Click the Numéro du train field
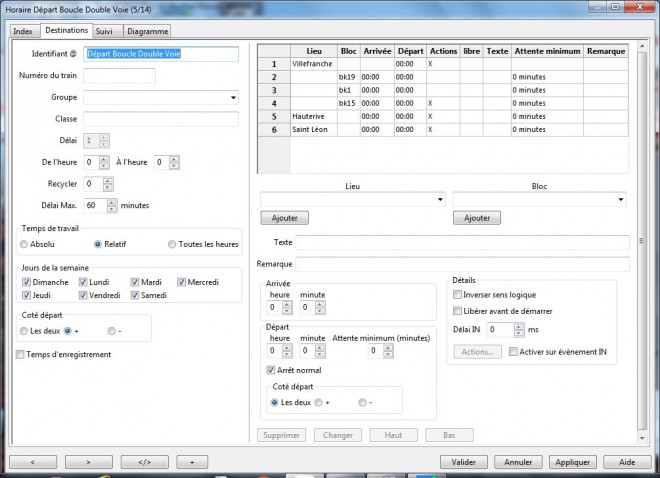The image size is (660, 478). tap(119, 76)
